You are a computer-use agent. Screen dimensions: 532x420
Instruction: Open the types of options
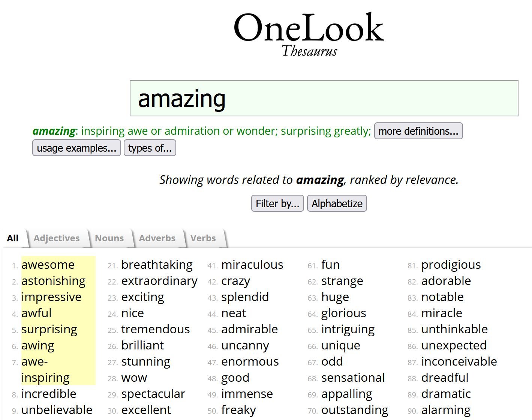pyautogui.click(x=150, y=148)
